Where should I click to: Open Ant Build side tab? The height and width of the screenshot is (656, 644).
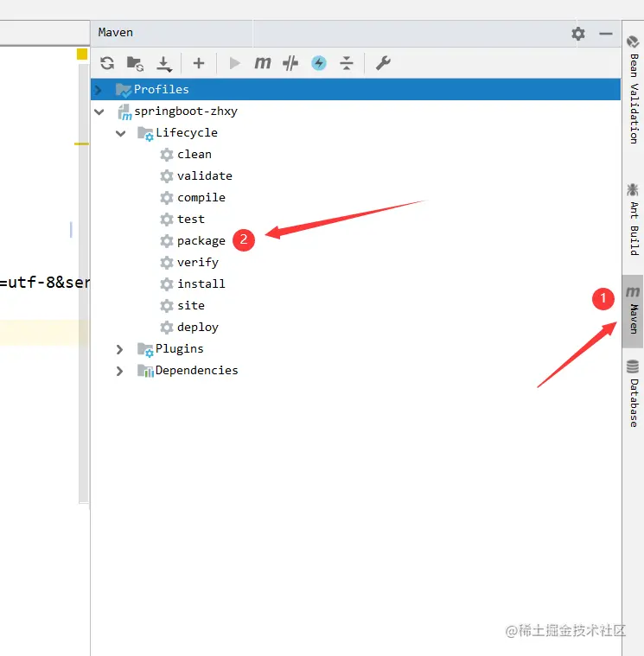633,220
